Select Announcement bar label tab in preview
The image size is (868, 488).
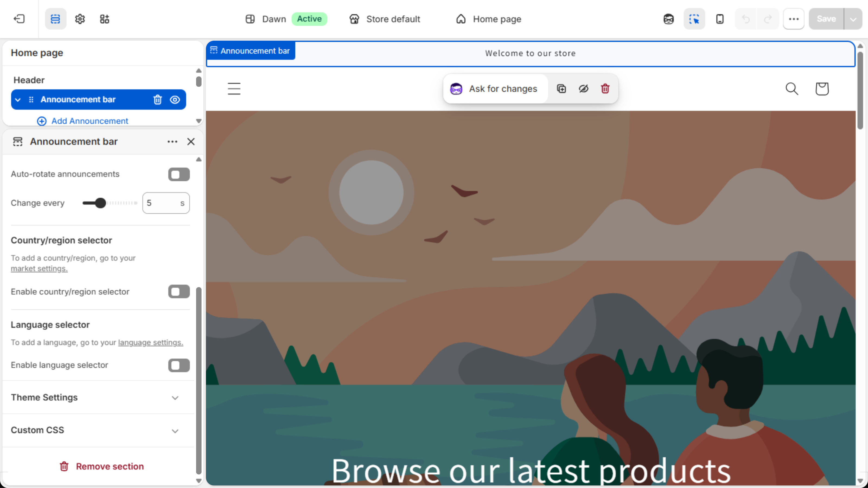tap(251, 51)
